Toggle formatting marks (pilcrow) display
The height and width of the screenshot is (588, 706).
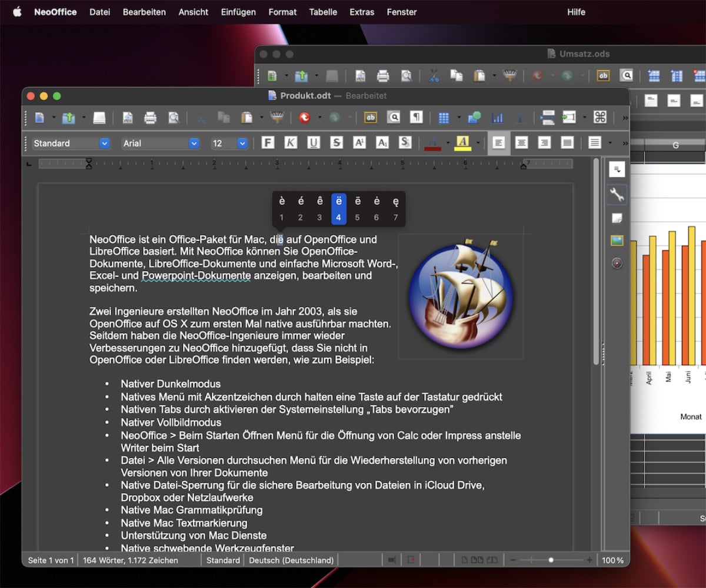[x=417, y=118]
